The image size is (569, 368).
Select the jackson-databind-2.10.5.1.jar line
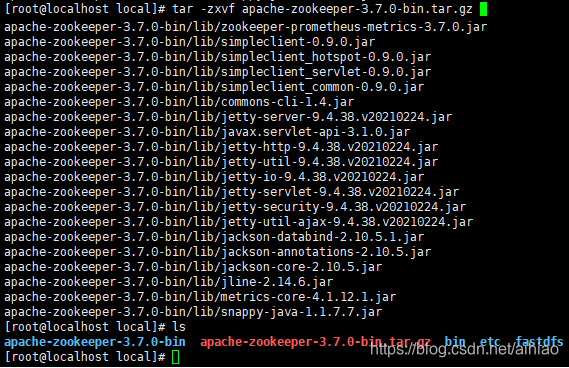click(x=214, y=237)
